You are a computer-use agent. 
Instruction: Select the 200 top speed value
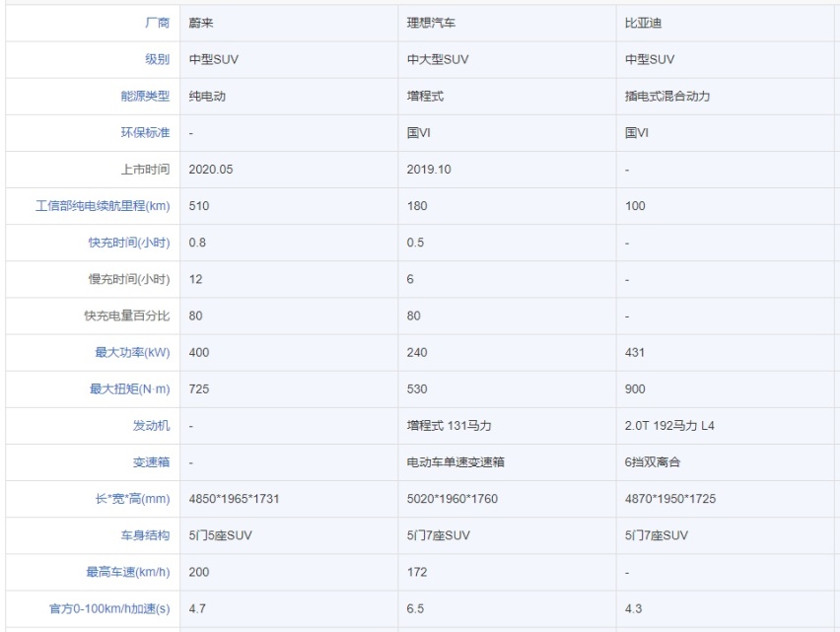pyautogui.click(x=199, y=573)
